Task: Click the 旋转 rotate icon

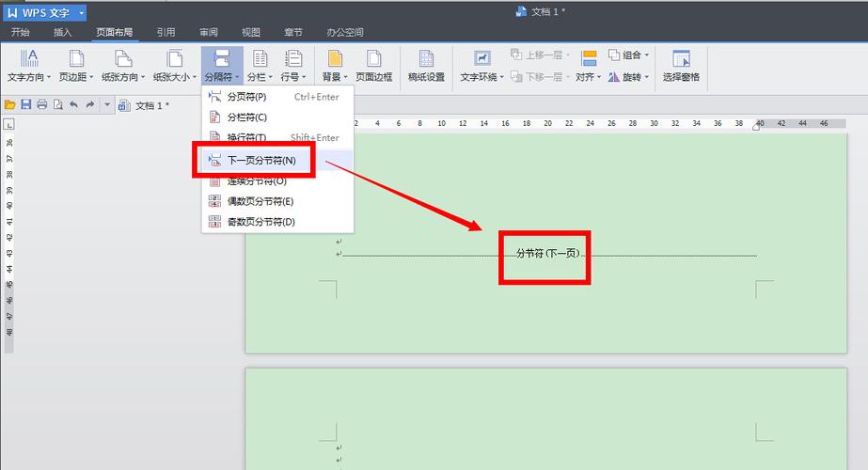Action: [613, 77]
